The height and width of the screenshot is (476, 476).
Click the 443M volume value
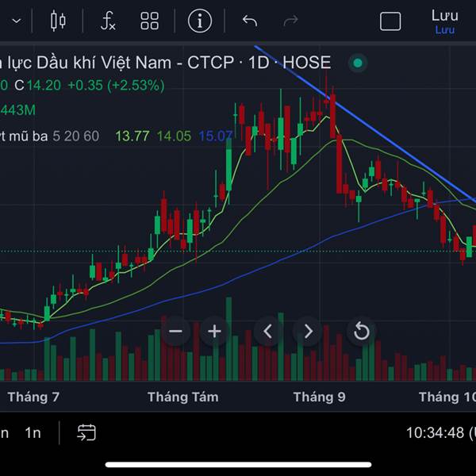click(17, 110)
